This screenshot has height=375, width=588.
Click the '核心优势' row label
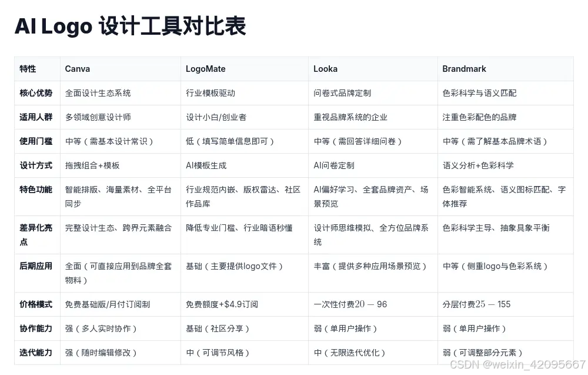pos(36,93)
